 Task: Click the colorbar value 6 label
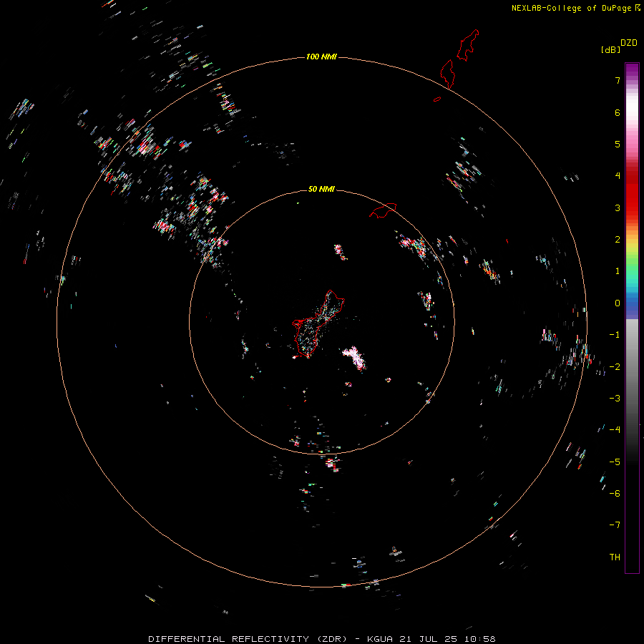click(618, 112)
